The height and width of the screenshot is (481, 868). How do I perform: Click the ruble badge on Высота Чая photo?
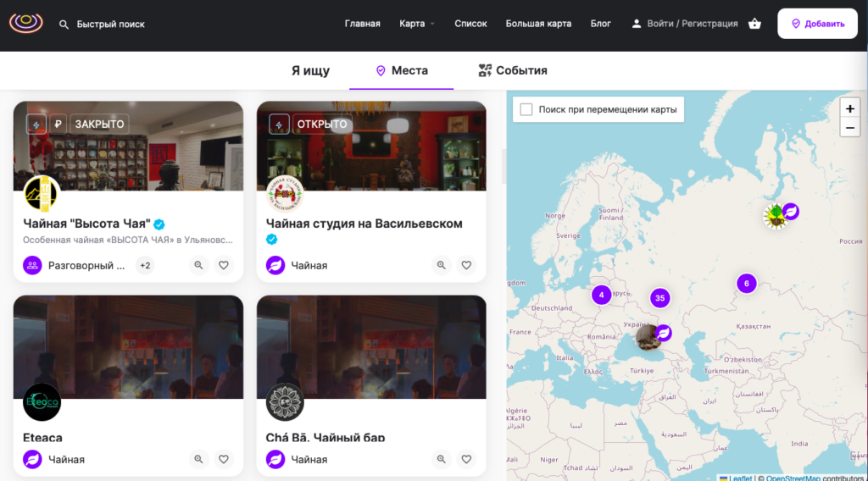(58, 124)
